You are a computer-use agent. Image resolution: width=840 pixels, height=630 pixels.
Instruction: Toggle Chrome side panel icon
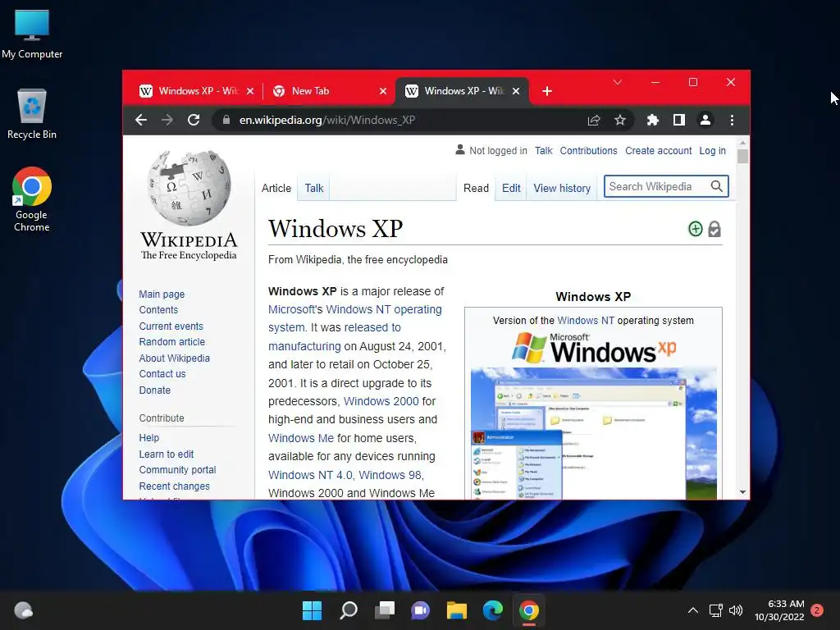(x=678, y=120)
